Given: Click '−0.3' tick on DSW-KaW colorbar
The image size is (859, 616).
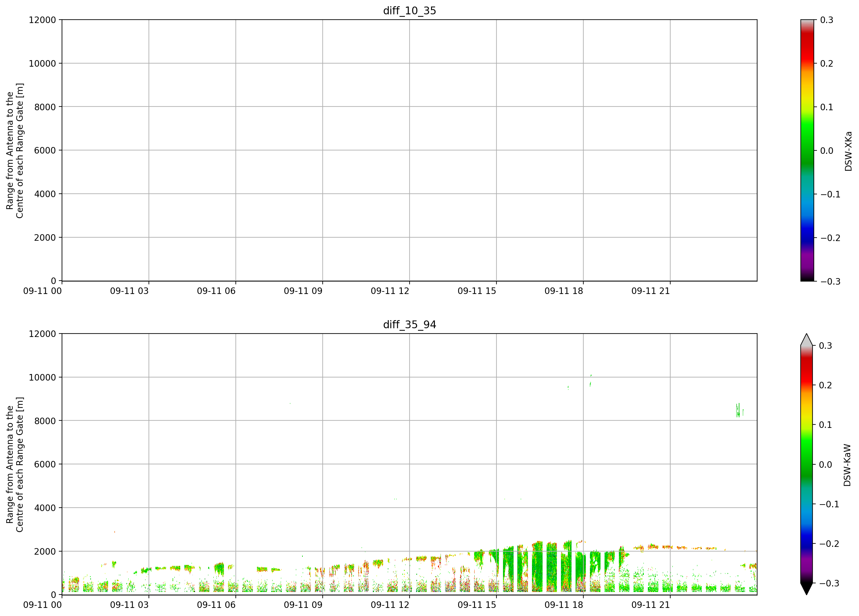Looking at the screenshot, I should click(829, 583).
